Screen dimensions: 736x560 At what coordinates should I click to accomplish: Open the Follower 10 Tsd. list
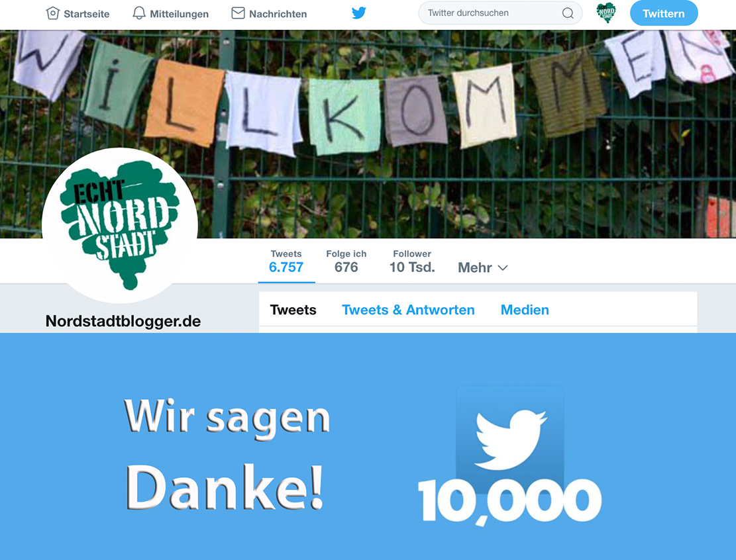412,261
